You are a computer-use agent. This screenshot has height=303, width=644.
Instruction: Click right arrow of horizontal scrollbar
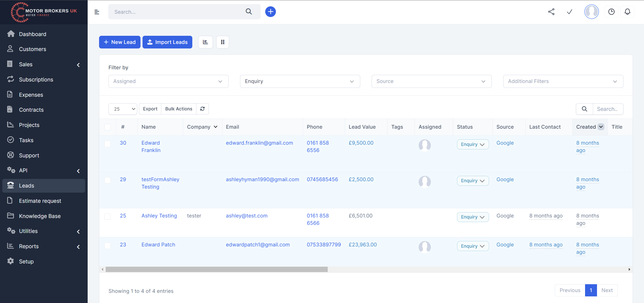tap(629, 269)
